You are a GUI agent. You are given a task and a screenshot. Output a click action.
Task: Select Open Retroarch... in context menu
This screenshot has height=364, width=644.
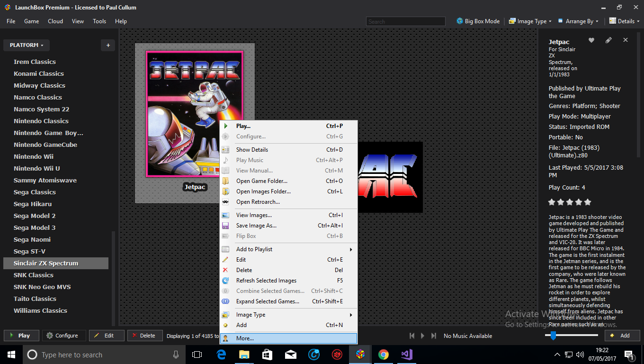[289, 202]
